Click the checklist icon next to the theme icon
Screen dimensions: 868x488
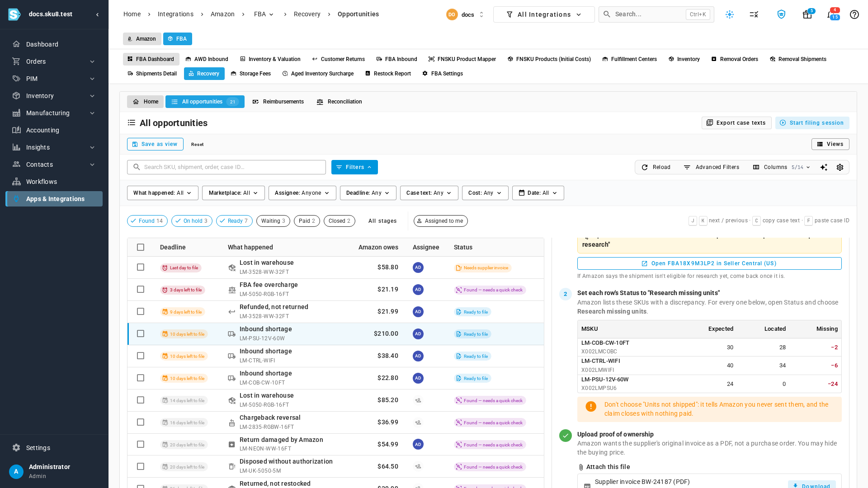click(x=754, y=14)
